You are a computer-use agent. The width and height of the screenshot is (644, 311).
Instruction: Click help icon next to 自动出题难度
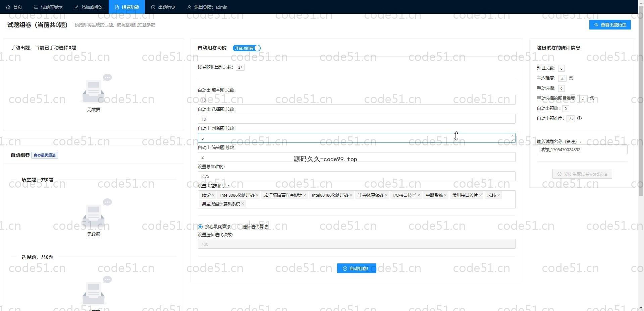pyautogui.click(x=579, y=118)
